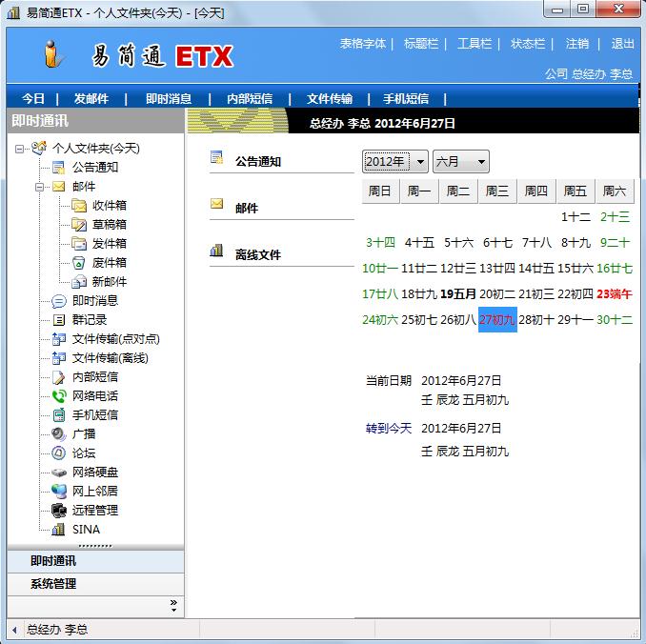Open 公告通知 heading in main panel
The height and width of the screenshot is (644, 646).
pos(258,162)
